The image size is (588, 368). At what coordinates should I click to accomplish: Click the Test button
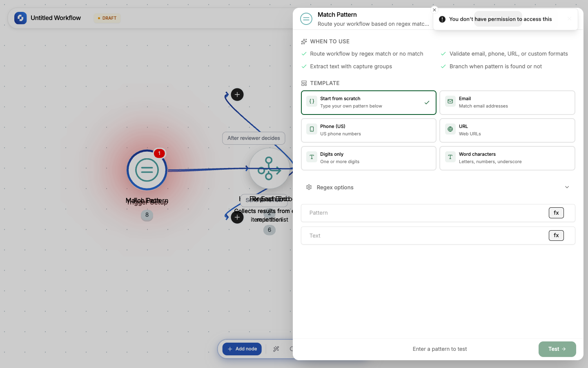click(557, 349)
